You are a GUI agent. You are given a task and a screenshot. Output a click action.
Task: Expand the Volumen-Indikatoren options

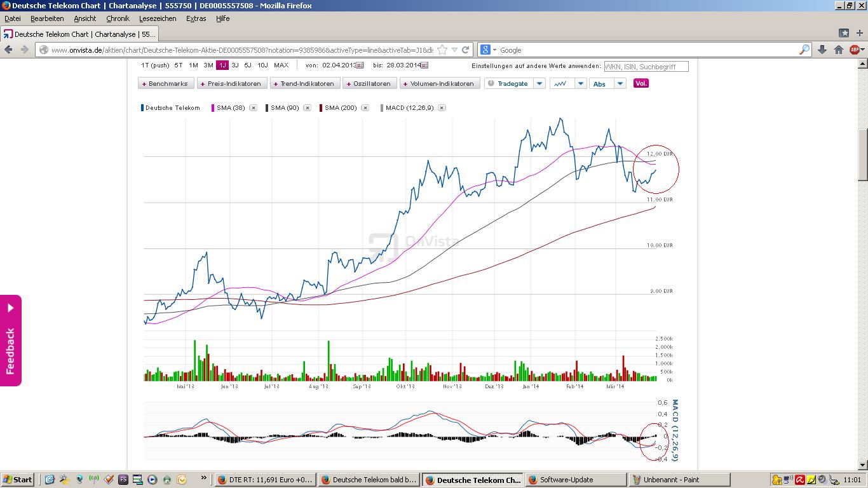440,83
